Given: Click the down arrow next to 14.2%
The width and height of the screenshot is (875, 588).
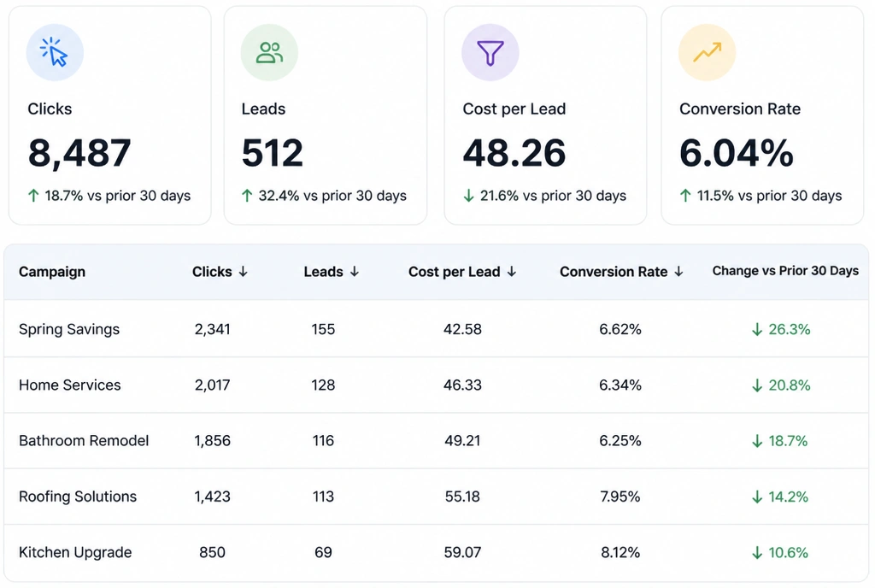Looking at the screenshot, I should pyautogui.click(x=757, y=497).
